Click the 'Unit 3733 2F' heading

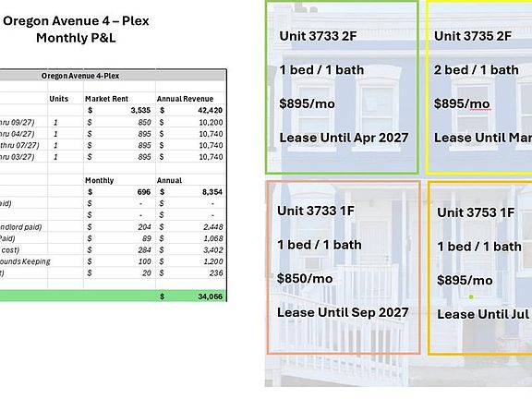click(x=318, y=36)
